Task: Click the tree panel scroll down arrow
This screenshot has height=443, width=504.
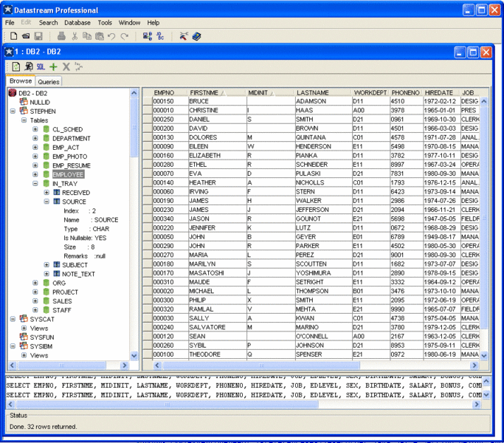Action: coord(134,356)
